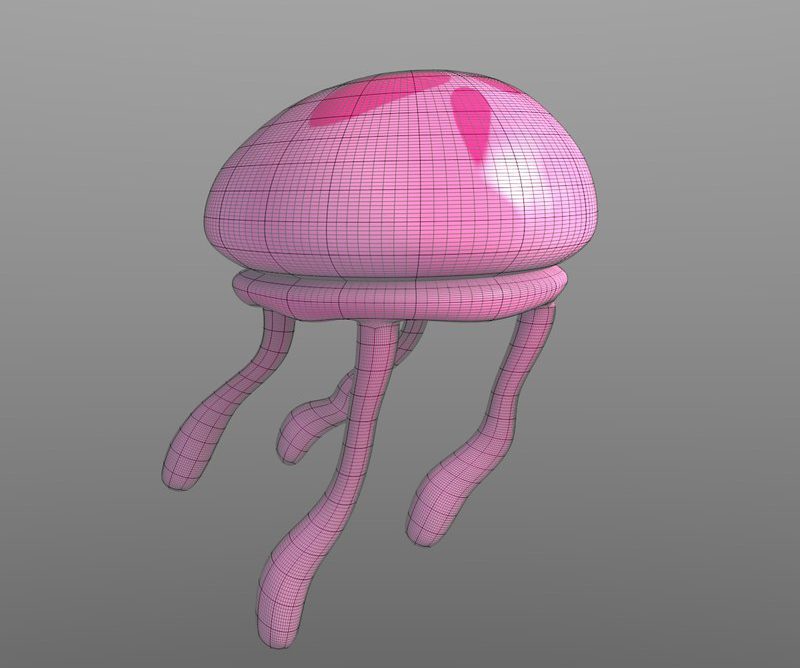Select the ring rim beneath the dome
Viewport: 800px width, 668px height.
click(400, 297)
